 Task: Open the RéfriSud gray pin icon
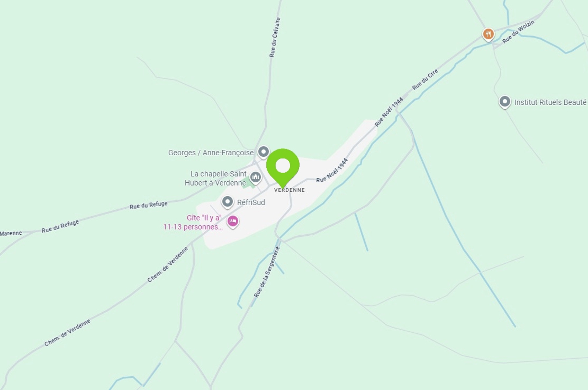click(x=227, y=202)
